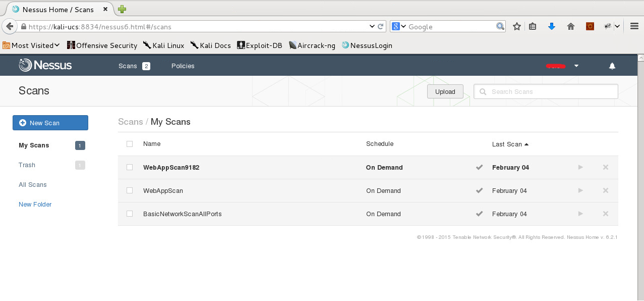644x301 pixels.
Task: Show bookmarks list icon in toolbar
Action: pyautogui.click(x=533, y=26)
